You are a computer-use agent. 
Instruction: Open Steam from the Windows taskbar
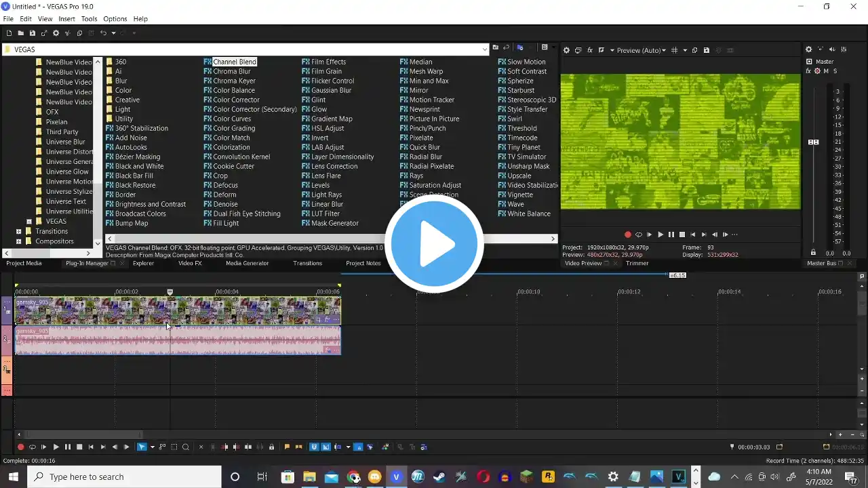439,476
